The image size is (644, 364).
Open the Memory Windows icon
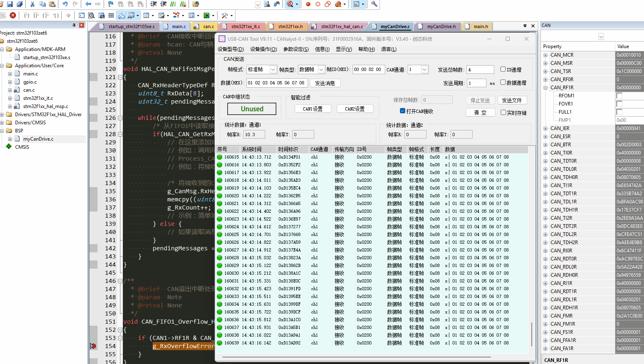146,15
